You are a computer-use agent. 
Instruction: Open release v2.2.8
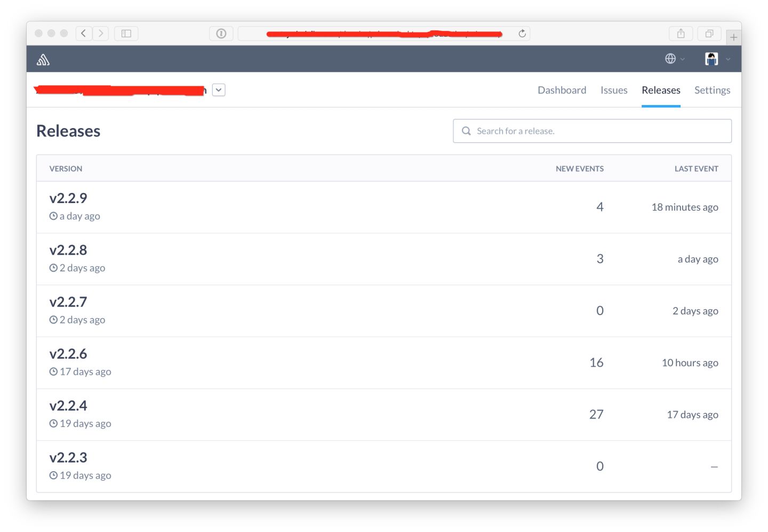(x=68, y=250)
